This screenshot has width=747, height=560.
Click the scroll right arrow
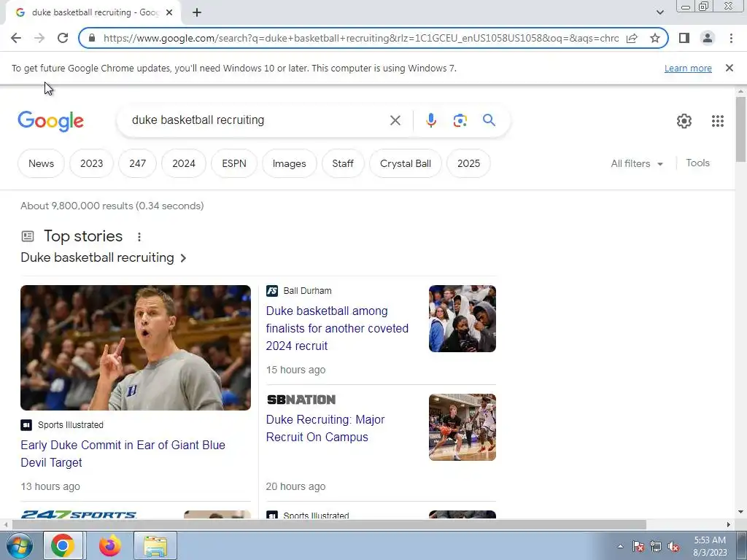[729, 525]
